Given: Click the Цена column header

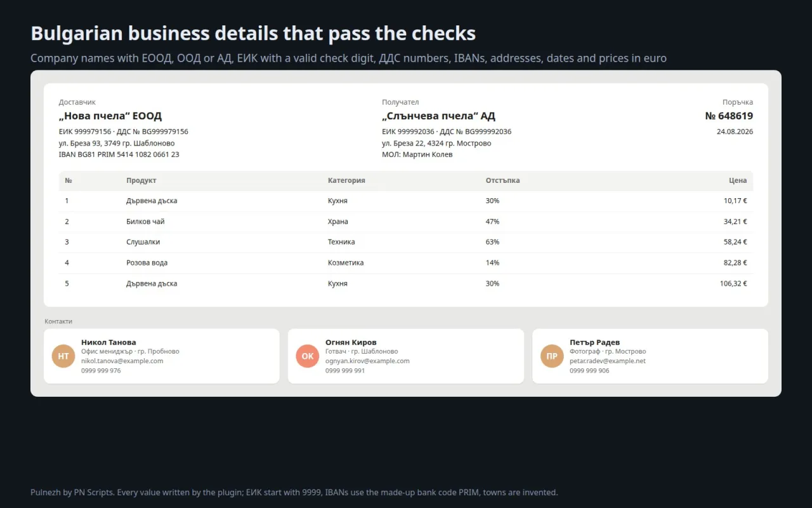Looking at the screenshot, I should (738, 180).
